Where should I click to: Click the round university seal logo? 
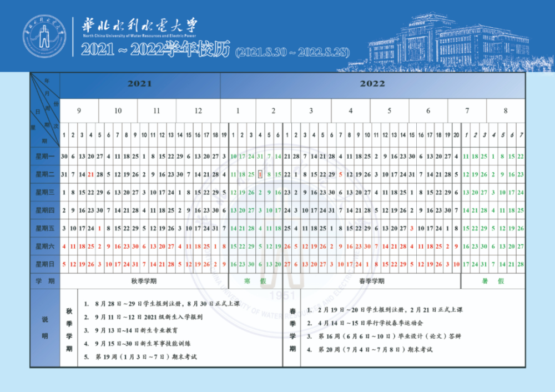coord(45,37)
